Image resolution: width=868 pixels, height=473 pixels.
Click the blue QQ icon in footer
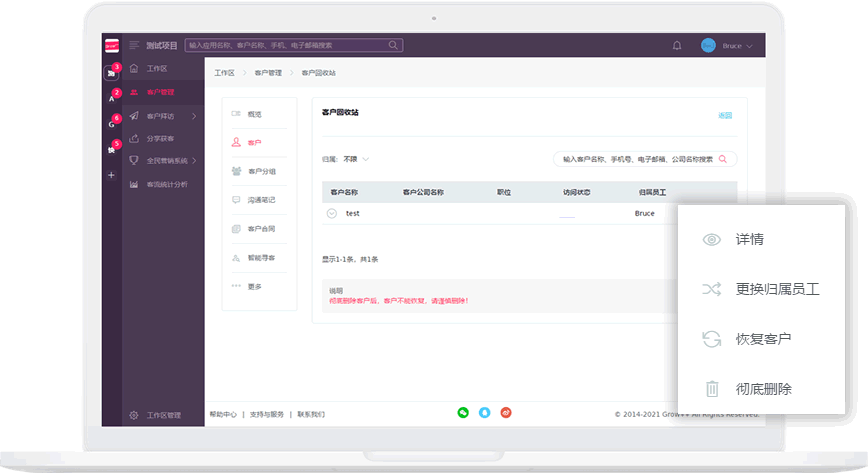point(485,412)
